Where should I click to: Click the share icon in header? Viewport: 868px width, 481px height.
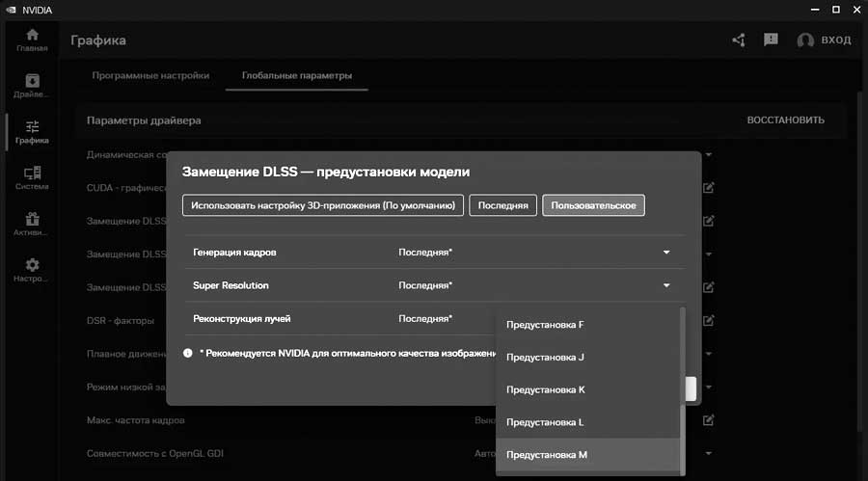(739, 40)
